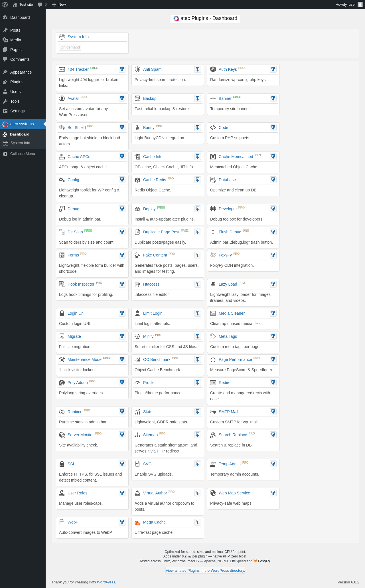Open the System Info card link
The width and height of the screenshot is (365, 588).
point(78,37)
